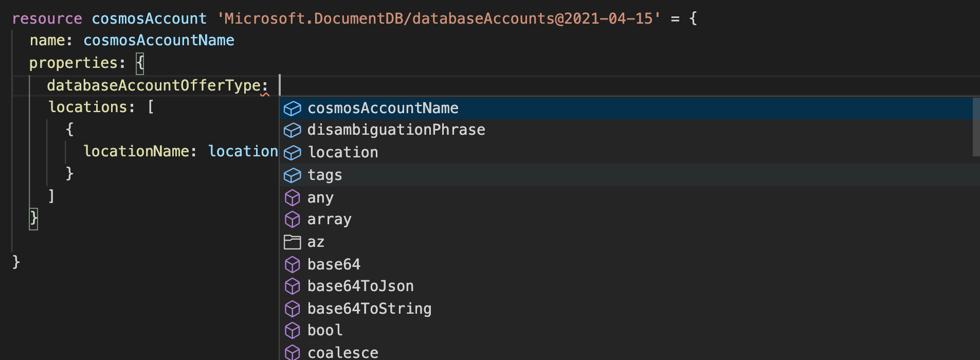Click the function icon next to base64 suggestion

click(293, 264)
